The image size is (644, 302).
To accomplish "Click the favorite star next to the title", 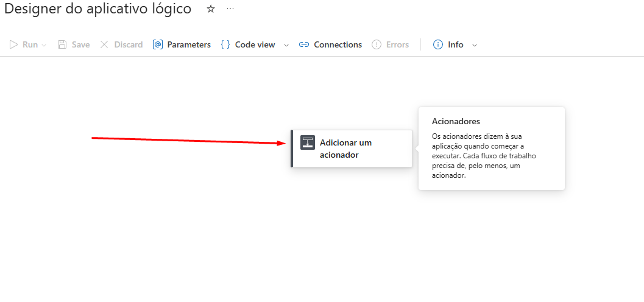I will [x=211, y=9].
